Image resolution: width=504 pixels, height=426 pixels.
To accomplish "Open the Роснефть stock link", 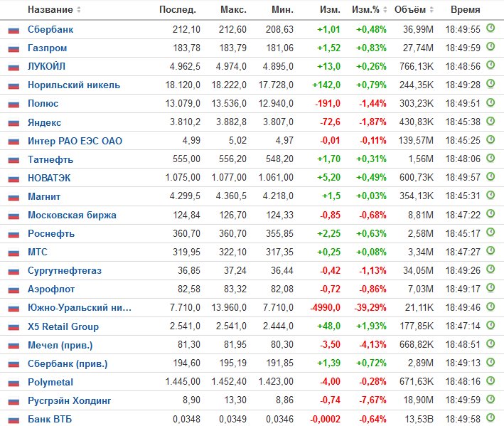I will click(51, 233).
